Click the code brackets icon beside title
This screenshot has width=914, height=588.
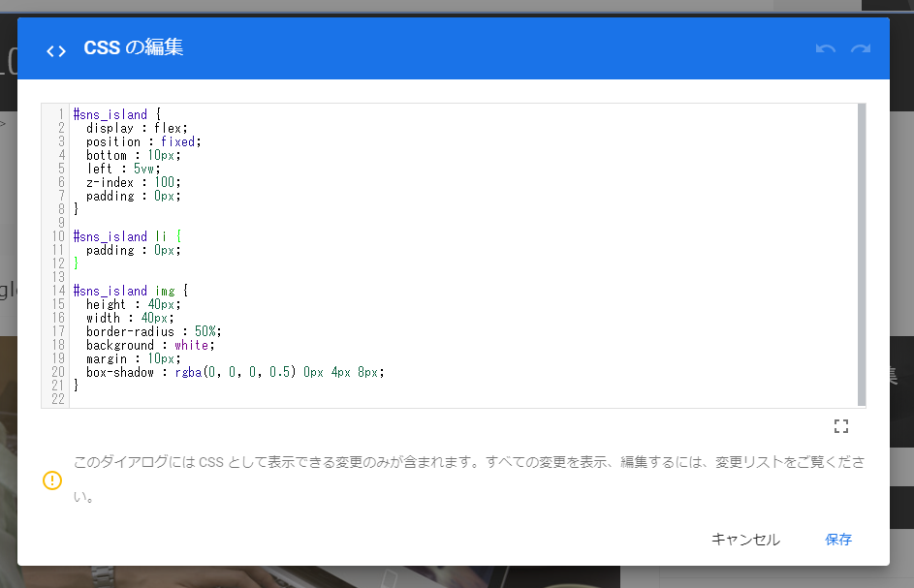(56, 50)
